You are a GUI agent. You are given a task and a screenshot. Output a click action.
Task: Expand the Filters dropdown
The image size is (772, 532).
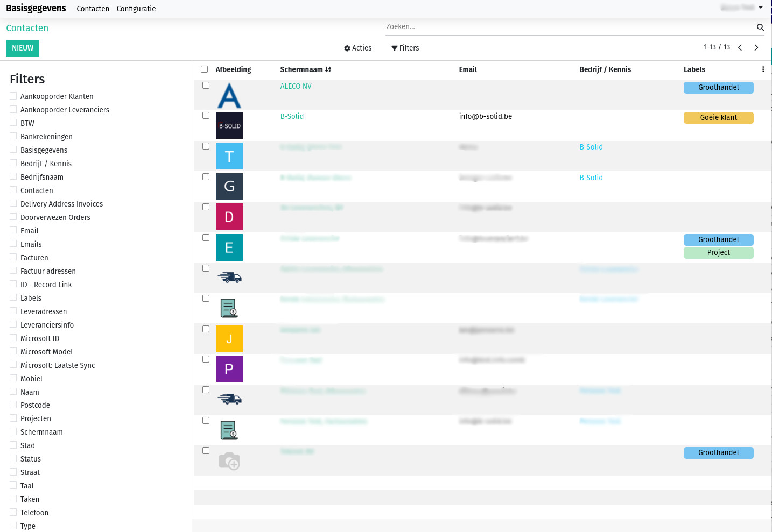coord(405,48)
